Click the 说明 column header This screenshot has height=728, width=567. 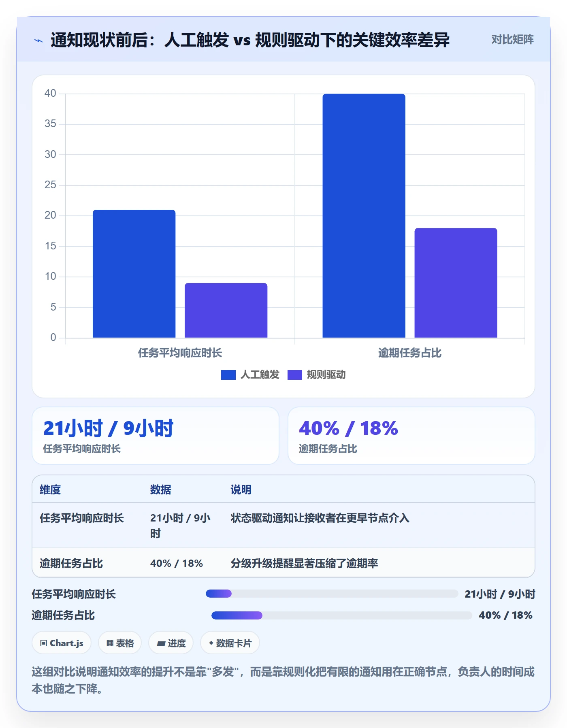point(241,490)
